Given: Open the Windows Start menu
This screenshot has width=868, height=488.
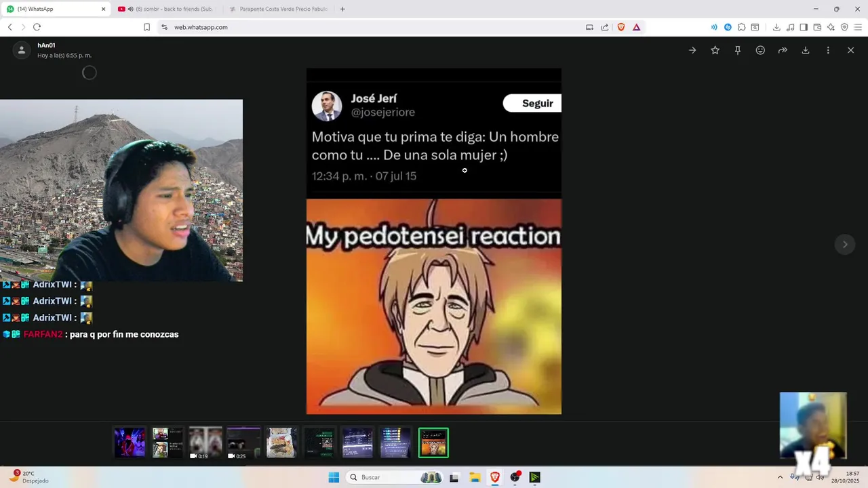Looking at the screenshot, I should 334,477.
